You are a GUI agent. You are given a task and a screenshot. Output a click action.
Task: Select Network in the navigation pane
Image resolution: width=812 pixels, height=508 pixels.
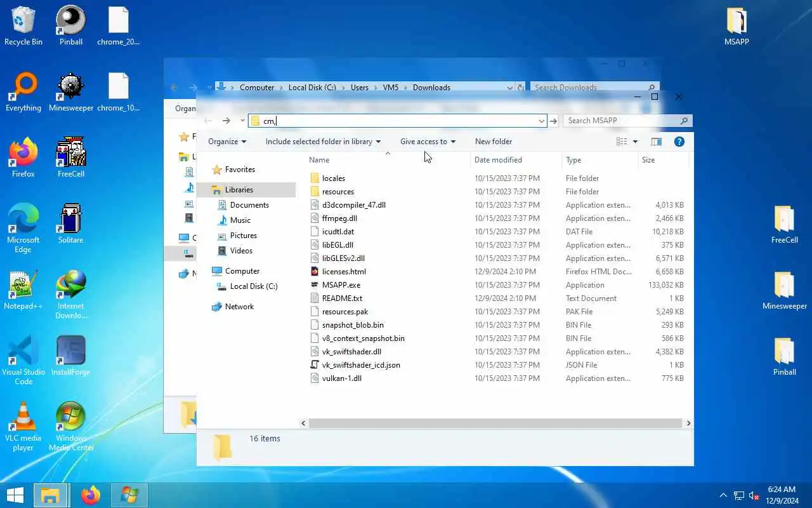(239, 307)
